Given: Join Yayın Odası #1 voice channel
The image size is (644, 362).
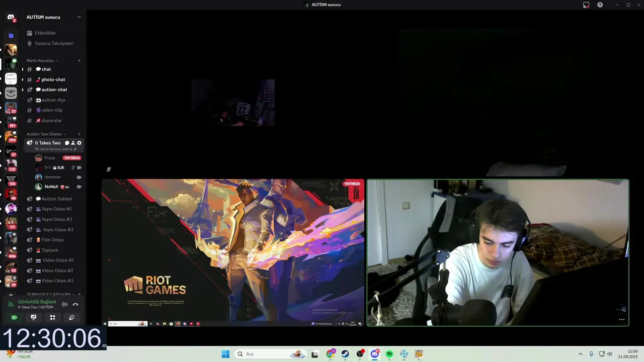Looking at the screenshot, I should [54, 209].
